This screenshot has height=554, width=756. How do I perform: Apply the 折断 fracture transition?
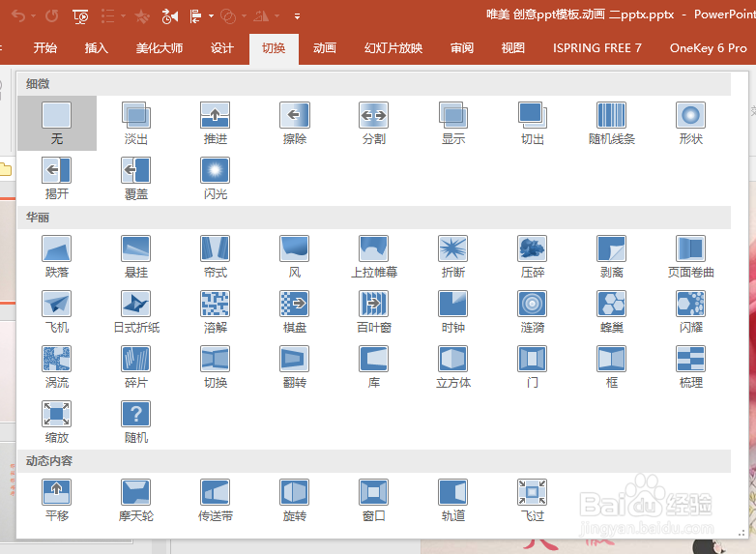453,257
